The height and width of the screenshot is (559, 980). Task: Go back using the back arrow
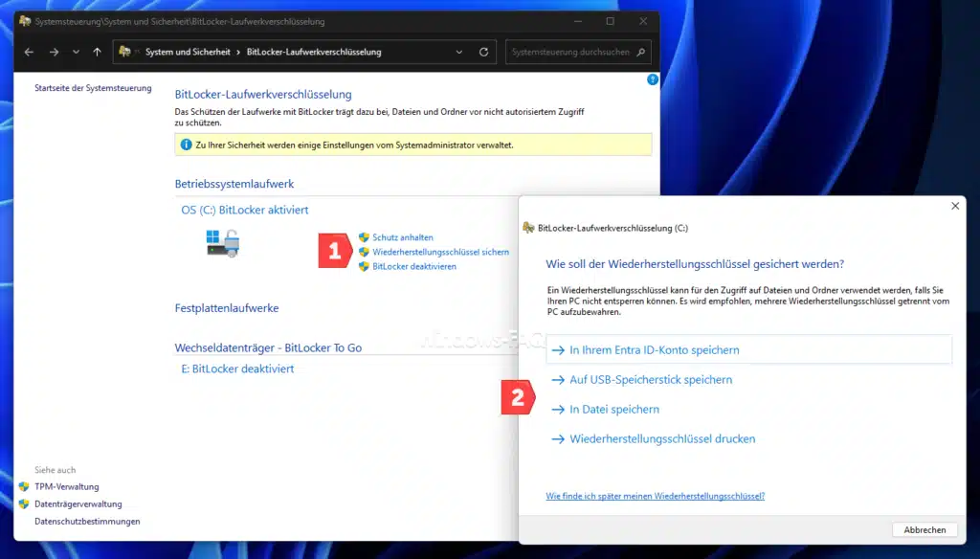29,52
